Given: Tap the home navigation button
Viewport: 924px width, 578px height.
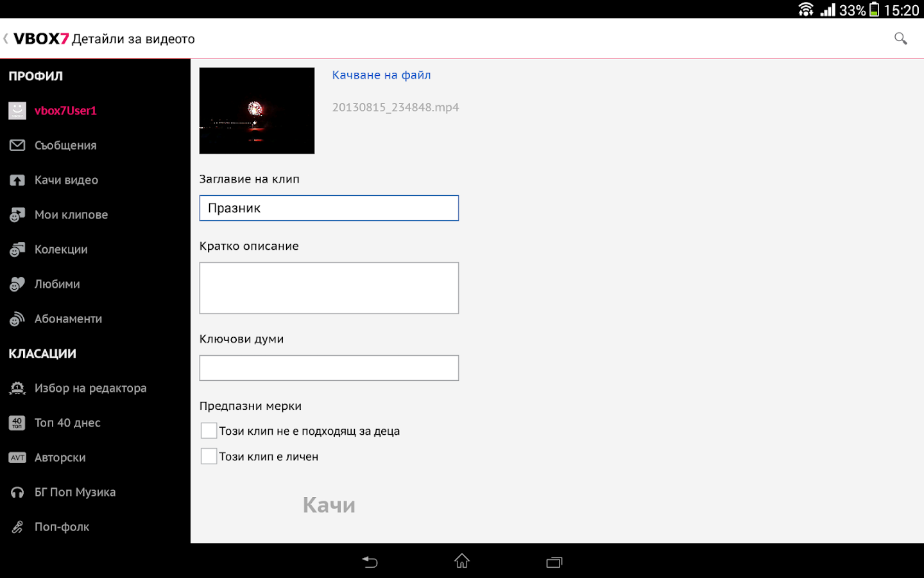Looking at the screenshot, I should tap(461, 561).
